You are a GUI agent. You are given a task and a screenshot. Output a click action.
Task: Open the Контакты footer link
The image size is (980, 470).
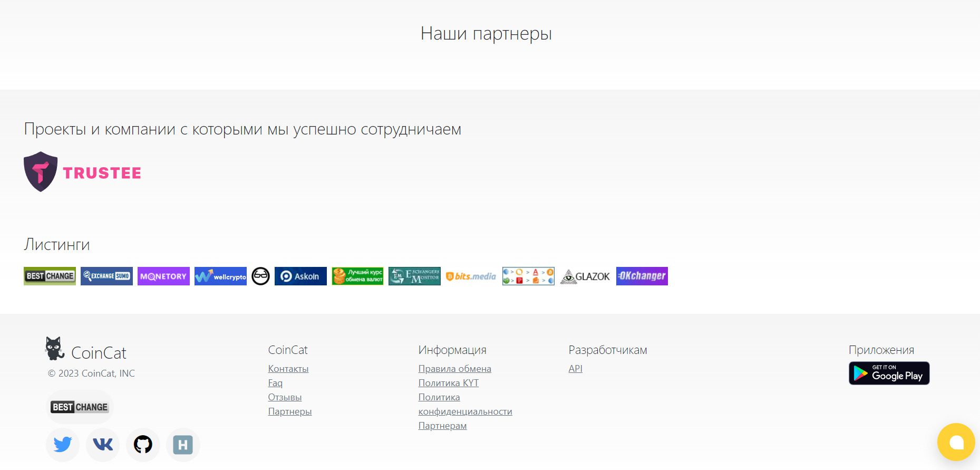pos(288,369)
